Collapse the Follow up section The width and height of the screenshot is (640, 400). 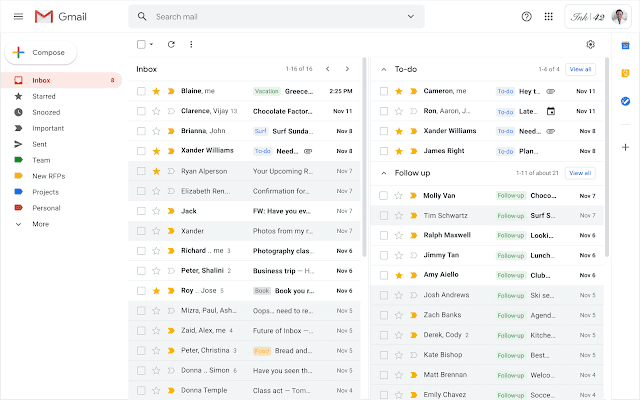coord(384,173)
